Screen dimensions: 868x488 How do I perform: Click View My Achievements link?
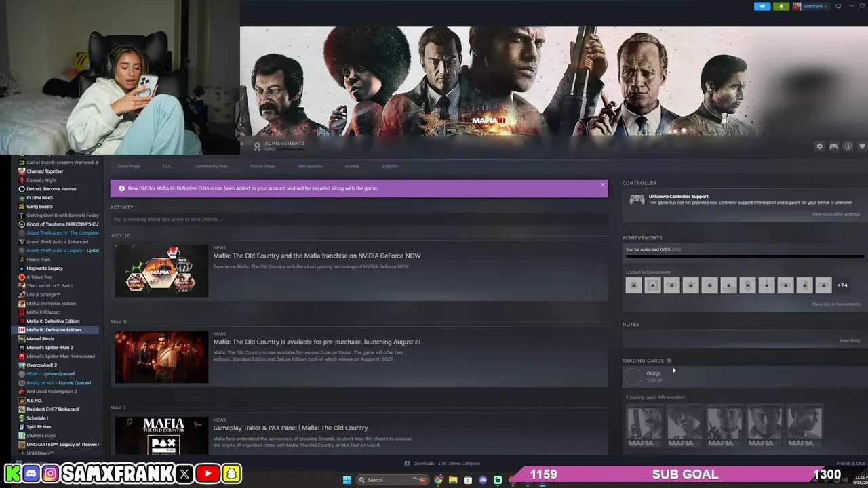[836, 304]
